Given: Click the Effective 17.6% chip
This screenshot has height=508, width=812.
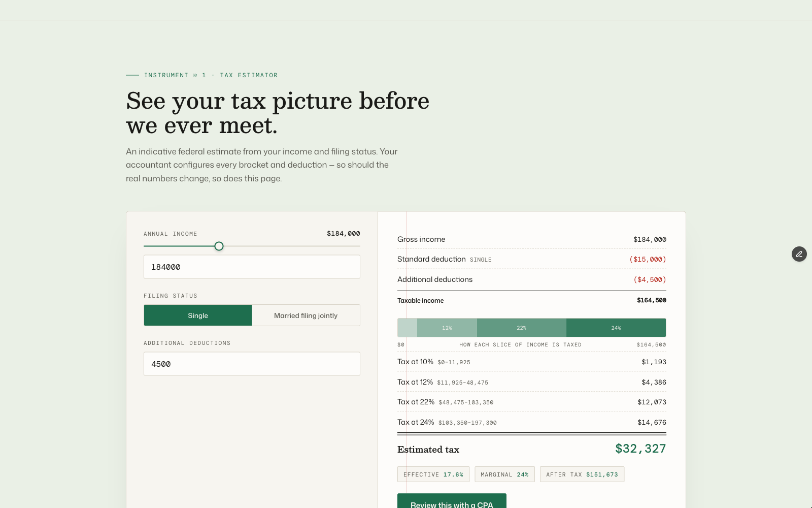Looking at the screenshot, I should point(433,474).
